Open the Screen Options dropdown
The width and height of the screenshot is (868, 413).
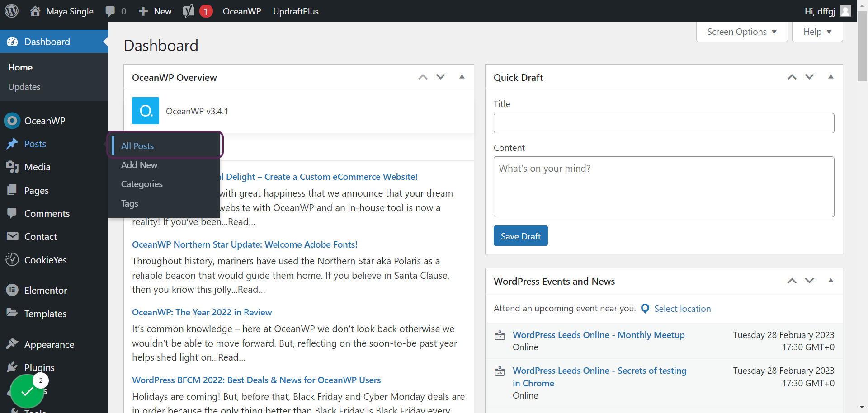742,32
